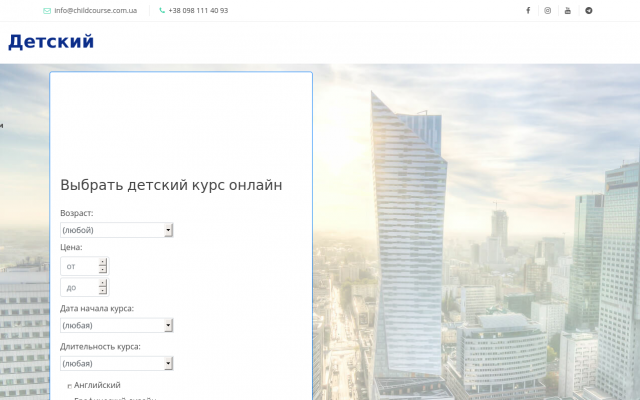
Task: Open the Instagram social icon
Action: [x=547, y=11]
